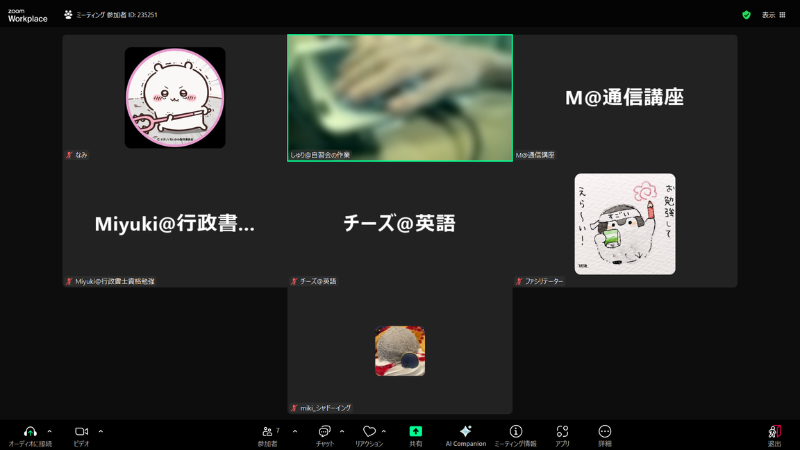Click muted mic icon next to Miyuki label
The width and height of the screenshot is (800, 450).
click(x=69, y=281)
